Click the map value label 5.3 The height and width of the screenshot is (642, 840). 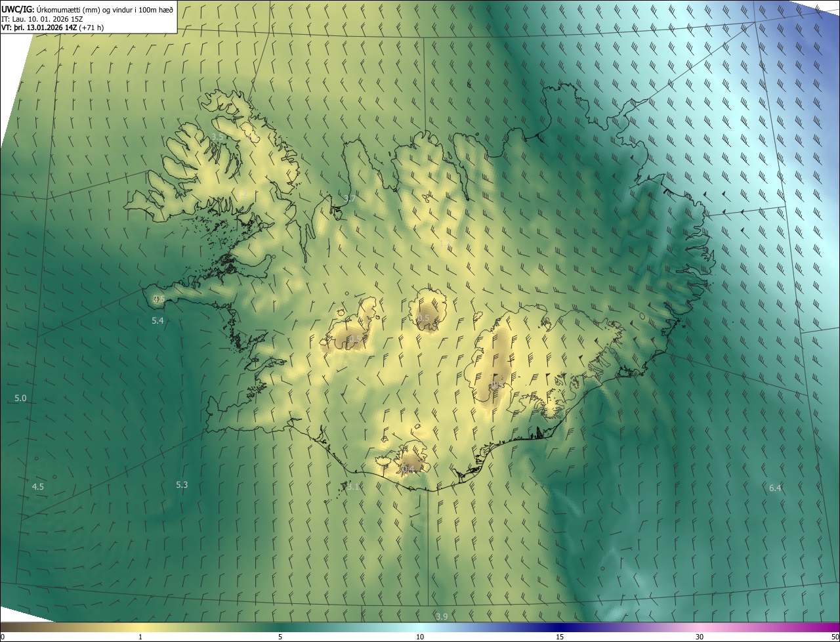(182, 484)
